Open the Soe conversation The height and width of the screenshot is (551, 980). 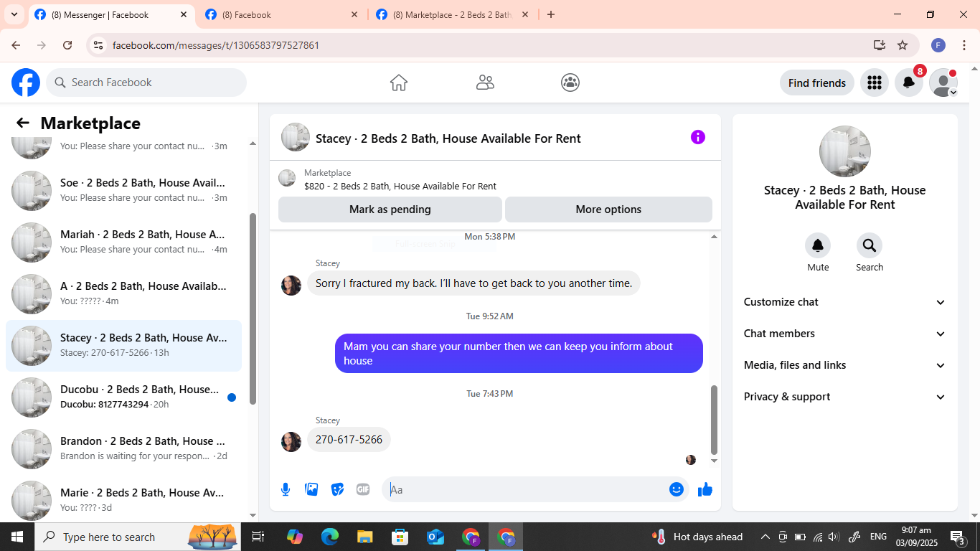coord(123,191)
